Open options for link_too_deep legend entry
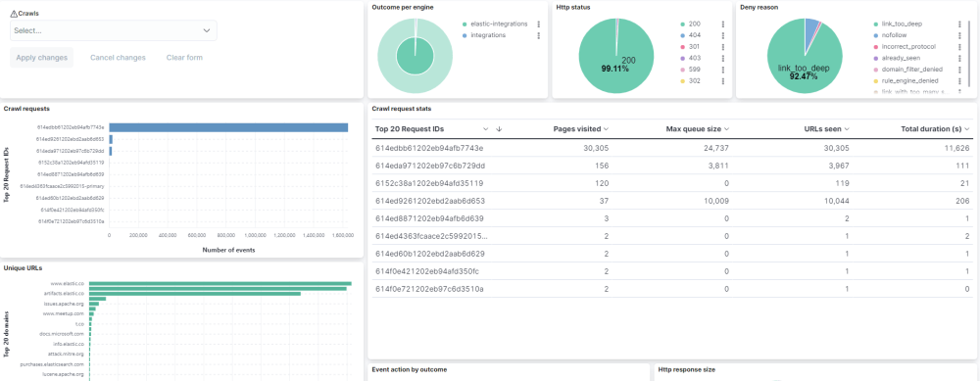The image size is (980, 381). click(959, 24)
